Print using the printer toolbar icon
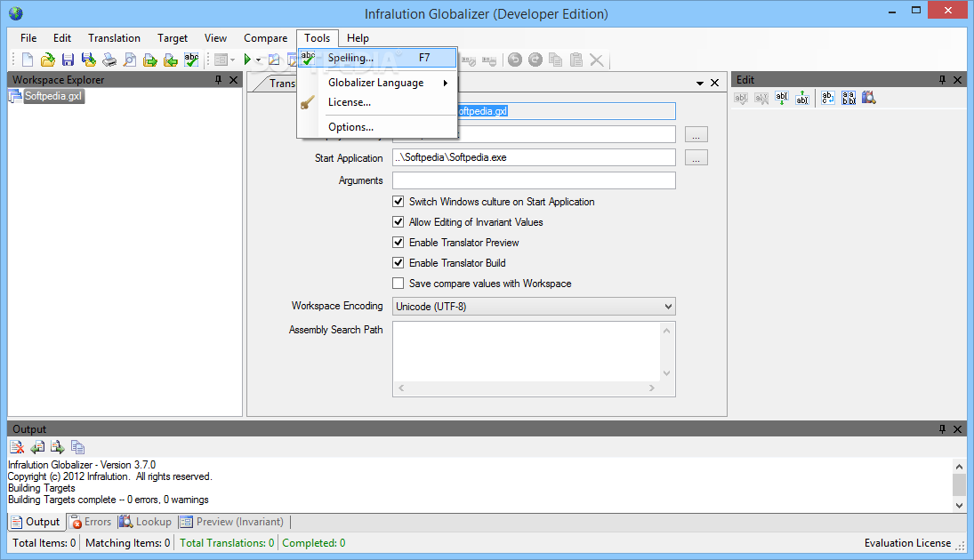Screen dimensions: 974x560 coord(109,60)
